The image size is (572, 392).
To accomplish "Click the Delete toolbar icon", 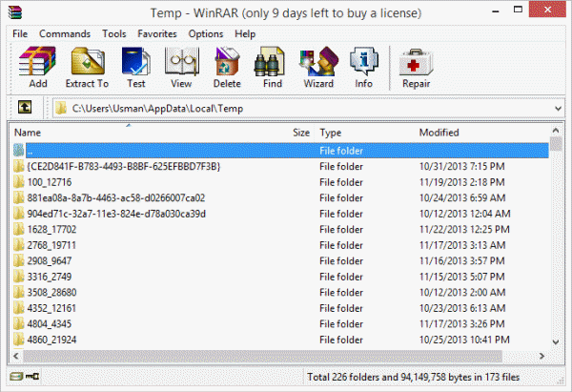I will coord(227,61).
